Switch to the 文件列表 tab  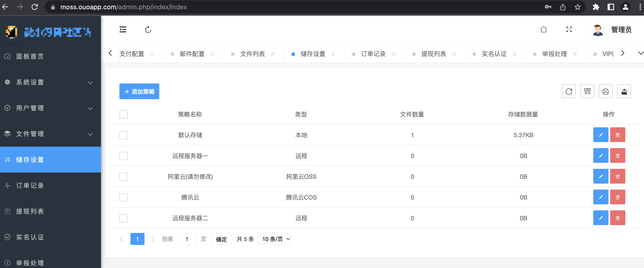point(252,54)
